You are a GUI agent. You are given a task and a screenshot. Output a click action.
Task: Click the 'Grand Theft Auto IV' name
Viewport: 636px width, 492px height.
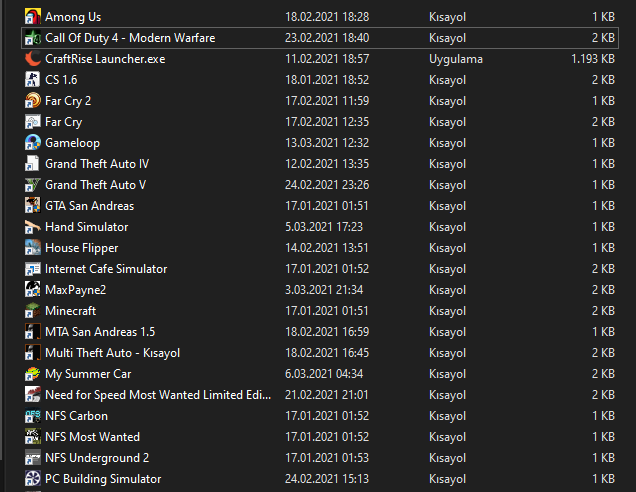click(97, 164)
